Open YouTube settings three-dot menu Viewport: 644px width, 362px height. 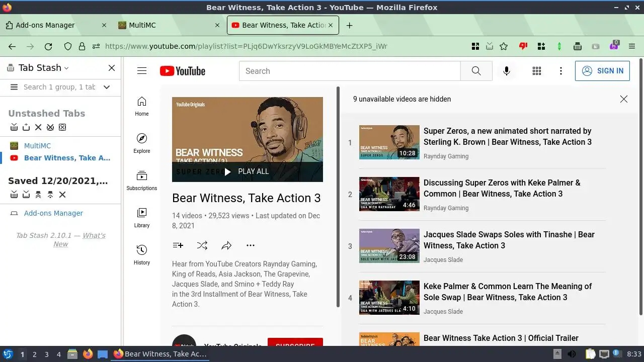click(x=561, y=71)
